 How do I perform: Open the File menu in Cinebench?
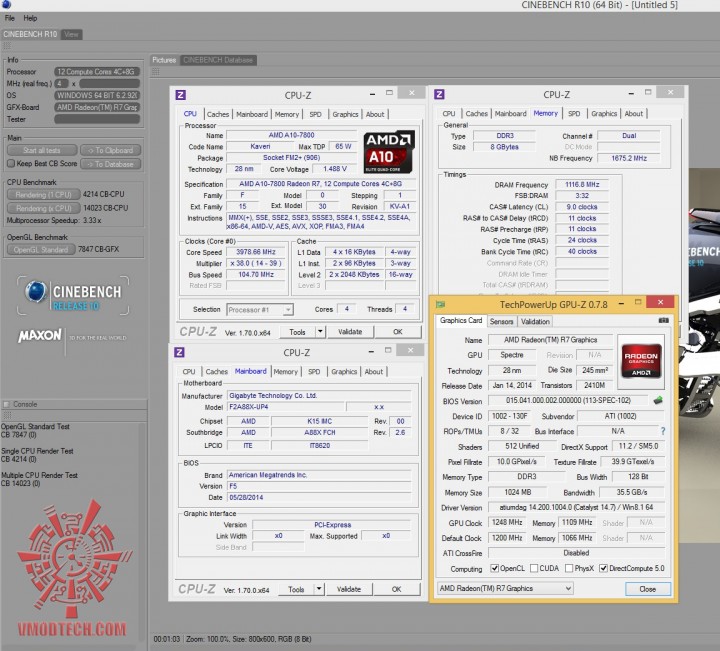point(10,18)
